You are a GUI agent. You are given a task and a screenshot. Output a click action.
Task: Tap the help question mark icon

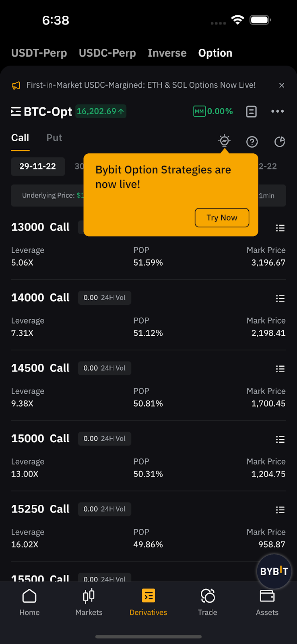click(x=252, y=142)
